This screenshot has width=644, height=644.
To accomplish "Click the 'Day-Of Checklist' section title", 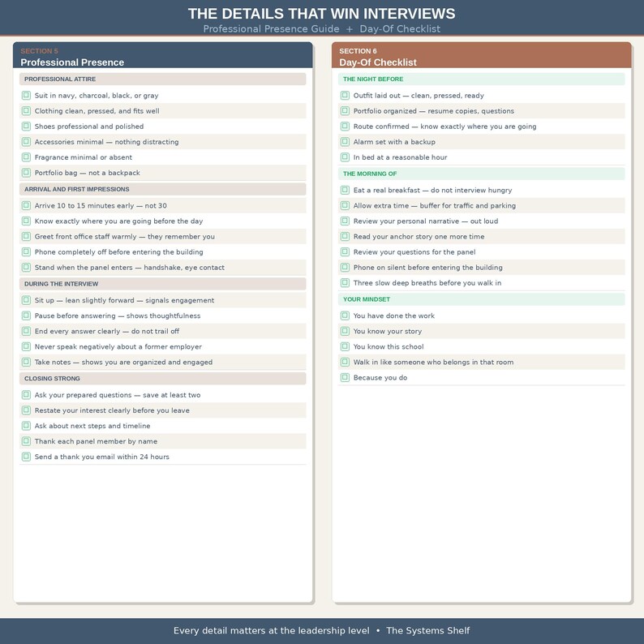I will coord(378,62).
